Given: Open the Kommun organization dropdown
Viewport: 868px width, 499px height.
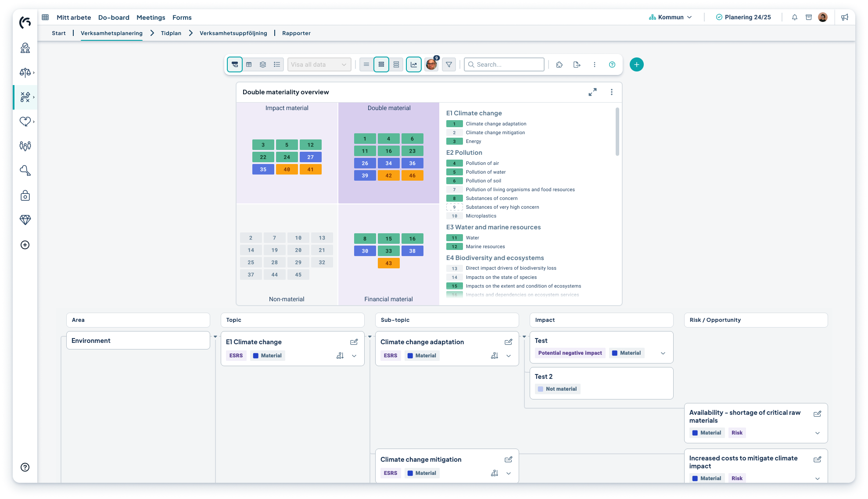Looking at the screenshot, I should tap(671, 18).
